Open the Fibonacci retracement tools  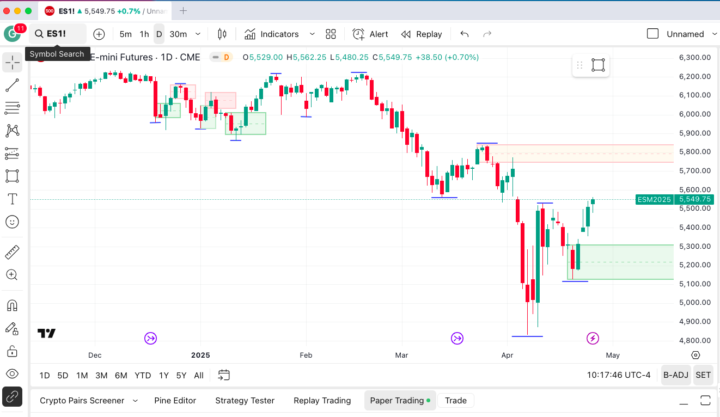click(12, 108)
